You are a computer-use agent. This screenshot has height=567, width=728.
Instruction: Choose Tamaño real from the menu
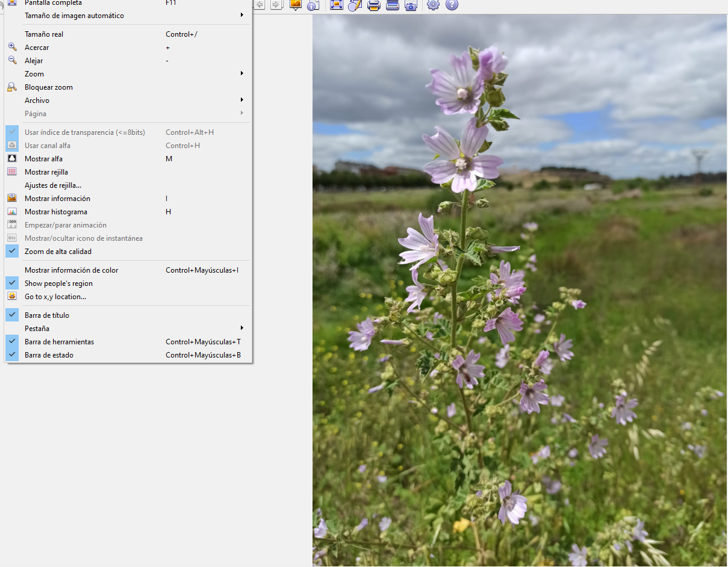44,34
